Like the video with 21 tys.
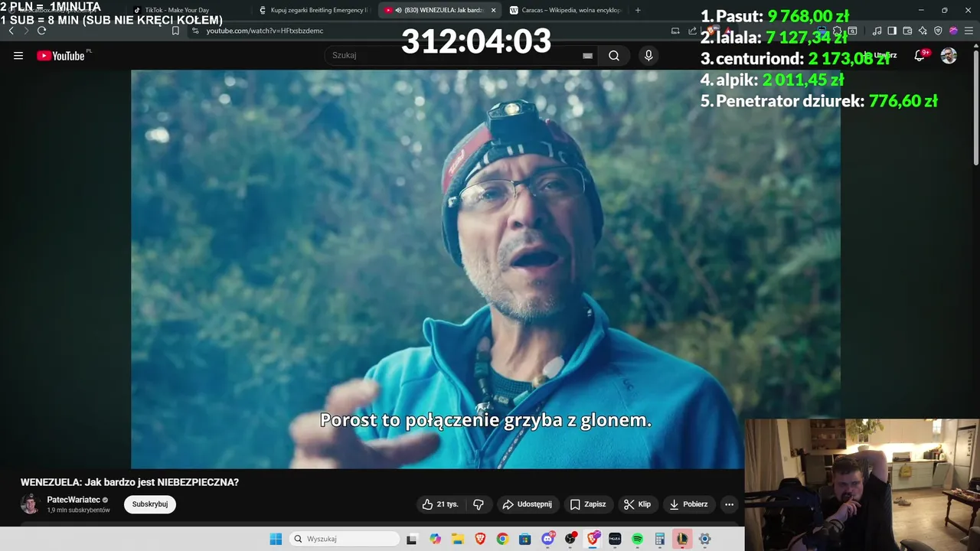Viewport: 980px width, 551px height. 440,504
